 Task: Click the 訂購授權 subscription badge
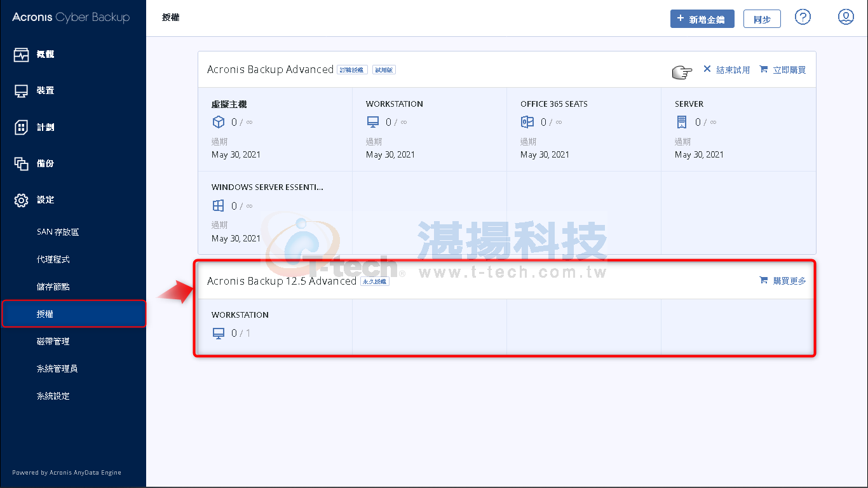pyautogui.click(x=352, y=70)
